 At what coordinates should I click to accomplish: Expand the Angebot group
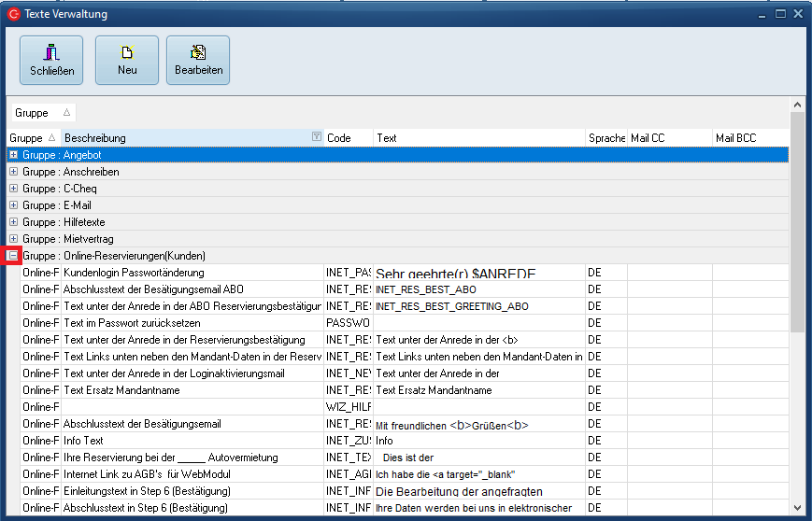(13, 155)
